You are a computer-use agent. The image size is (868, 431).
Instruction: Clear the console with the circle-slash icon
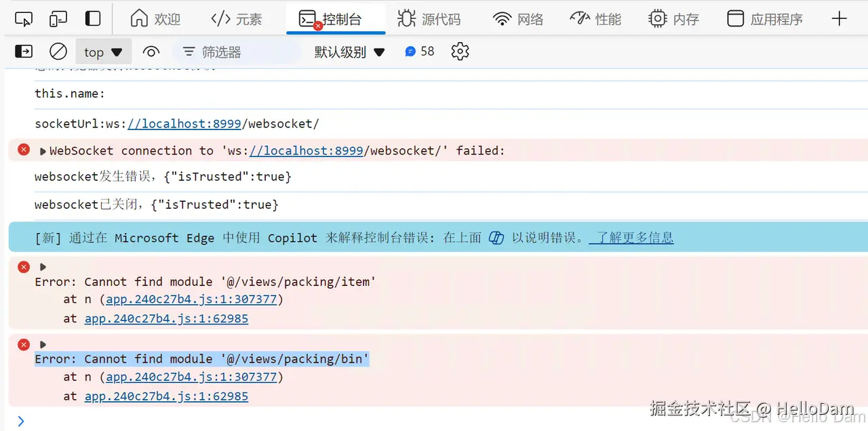point(58,52)
